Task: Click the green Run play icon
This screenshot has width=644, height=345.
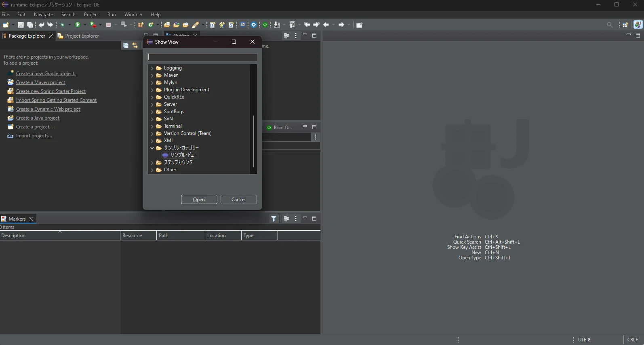Action: click(78, 25)
